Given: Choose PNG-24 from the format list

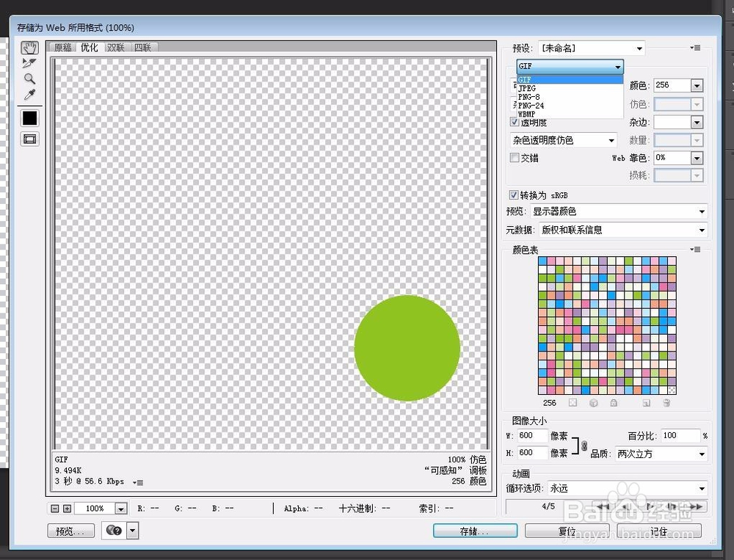Looking at the screenshot, I should tap(570, 106).
